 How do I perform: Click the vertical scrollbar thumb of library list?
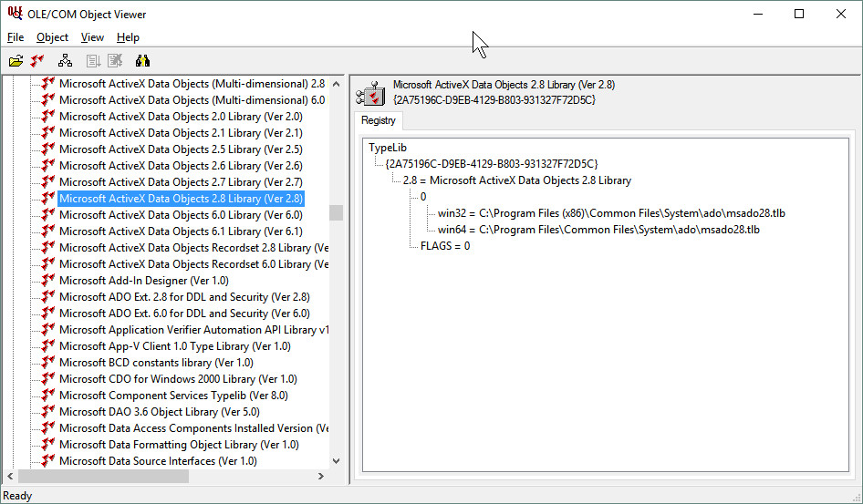[337, 212]
